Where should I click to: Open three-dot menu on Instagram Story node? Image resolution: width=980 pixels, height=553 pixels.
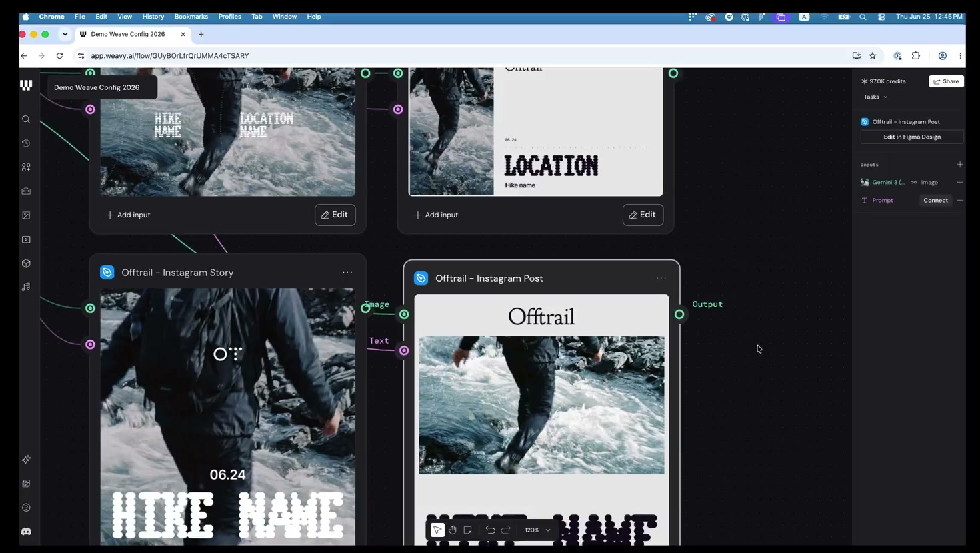pyautogui.click(x=347, y=272)
